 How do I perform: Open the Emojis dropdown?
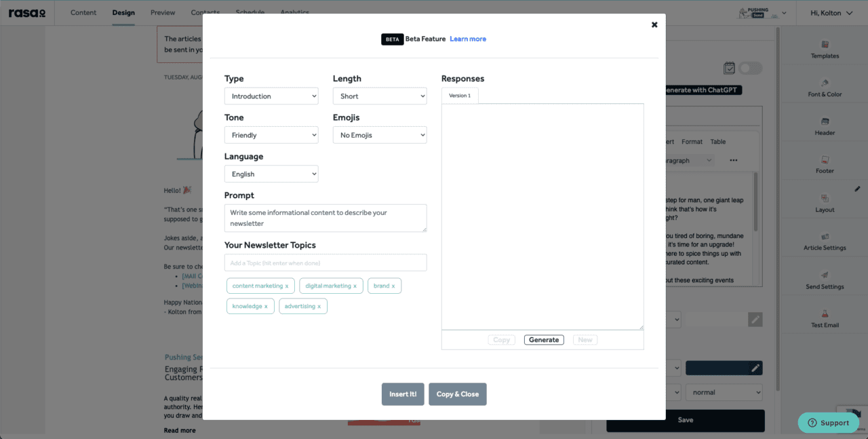tap(380, 134)
